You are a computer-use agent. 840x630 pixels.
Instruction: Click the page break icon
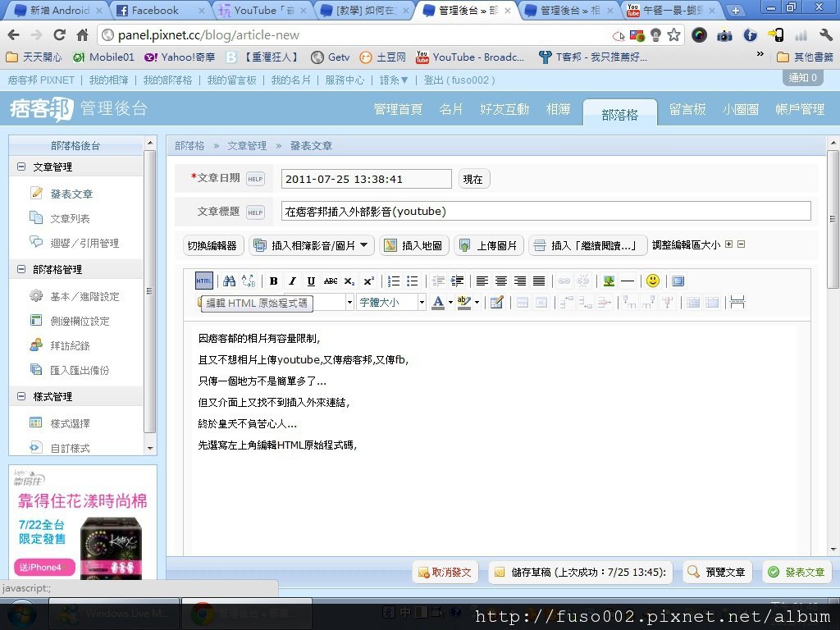pyautogui.click(x=737, y=302)
